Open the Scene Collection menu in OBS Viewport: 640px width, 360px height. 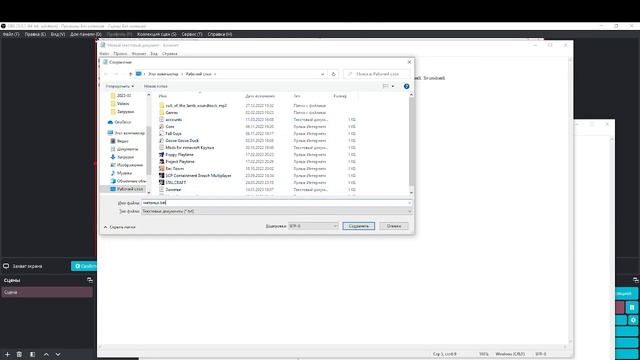click(x=157, y=34)
